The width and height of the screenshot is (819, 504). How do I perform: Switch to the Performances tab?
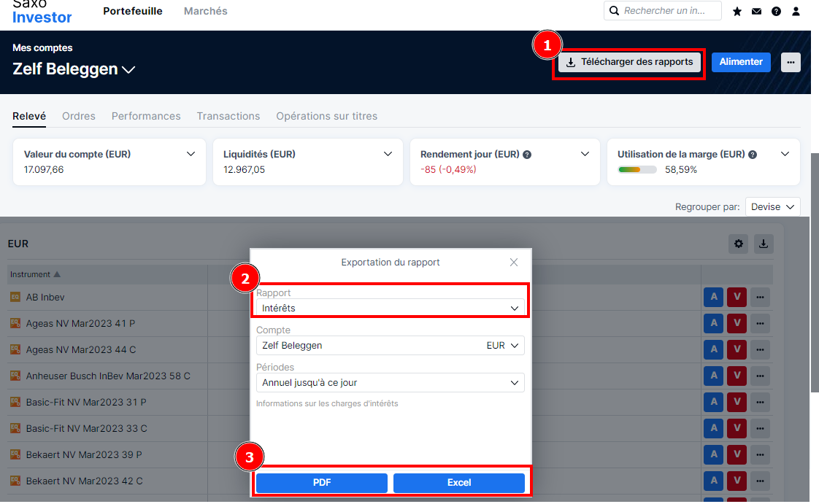point(146,116)
